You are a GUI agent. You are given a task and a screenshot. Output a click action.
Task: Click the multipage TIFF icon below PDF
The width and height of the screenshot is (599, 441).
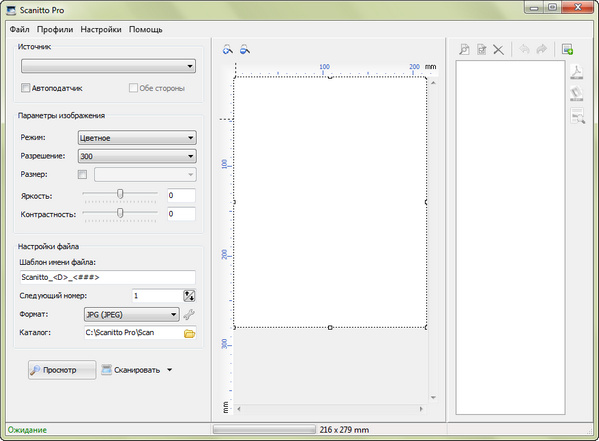click(577, 94)
